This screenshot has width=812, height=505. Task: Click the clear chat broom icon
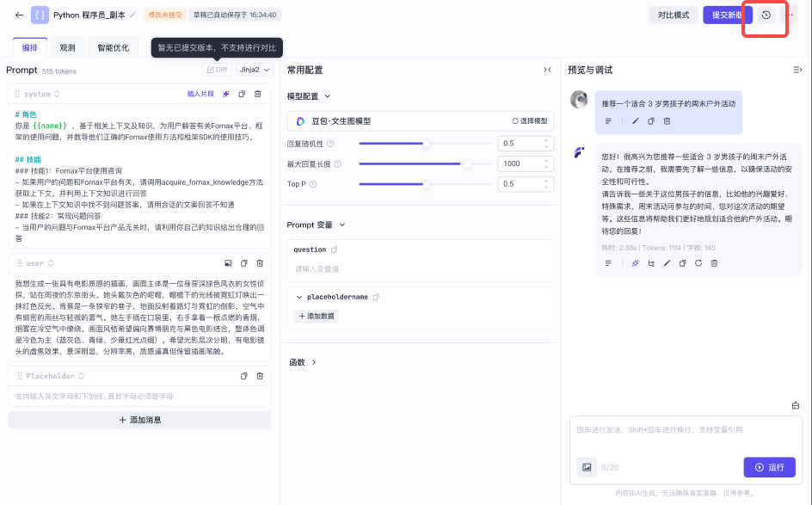[x=796, y=405]
